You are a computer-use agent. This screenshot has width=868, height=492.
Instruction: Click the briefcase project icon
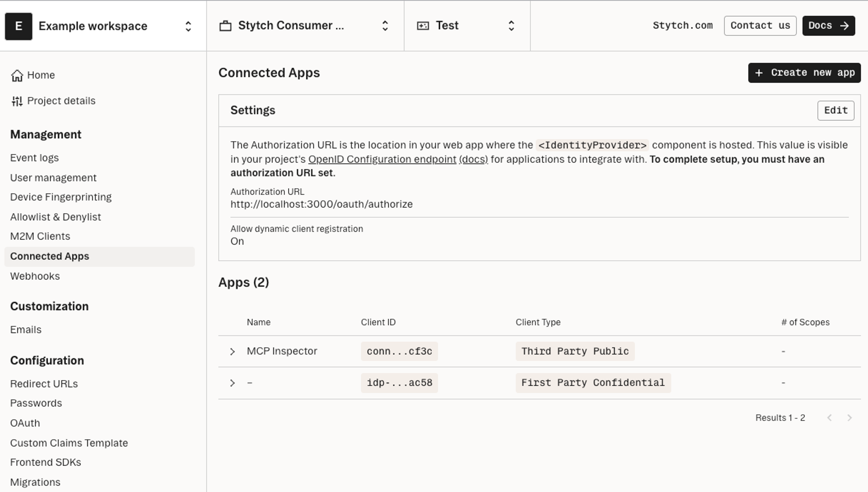pos(225,26)
